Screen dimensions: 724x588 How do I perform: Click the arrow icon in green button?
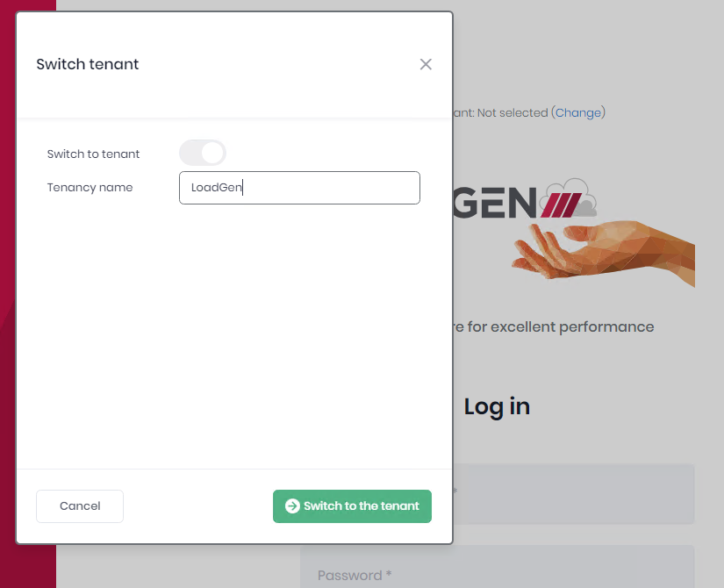(x=292, y=506)
